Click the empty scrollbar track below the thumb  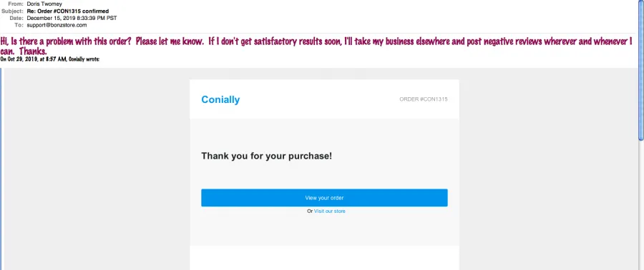641,205
